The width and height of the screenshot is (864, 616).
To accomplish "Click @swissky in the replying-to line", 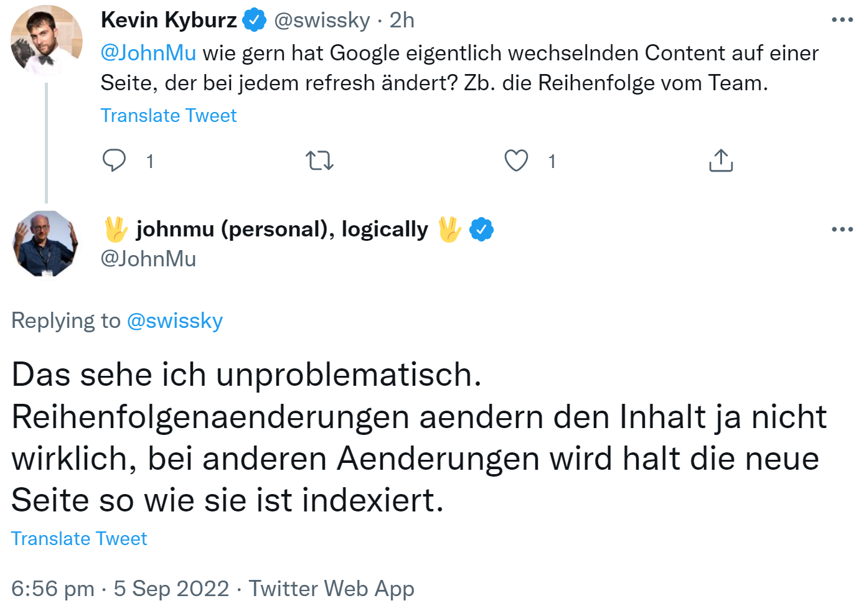I will pos(175,320).
